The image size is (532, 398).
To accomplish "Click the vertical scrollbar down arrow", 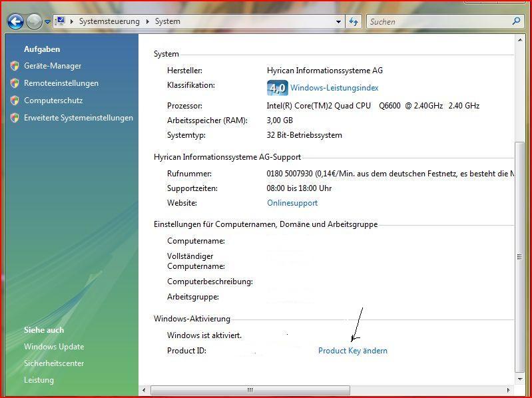I will pyautogui.click(x=520, y=379).
